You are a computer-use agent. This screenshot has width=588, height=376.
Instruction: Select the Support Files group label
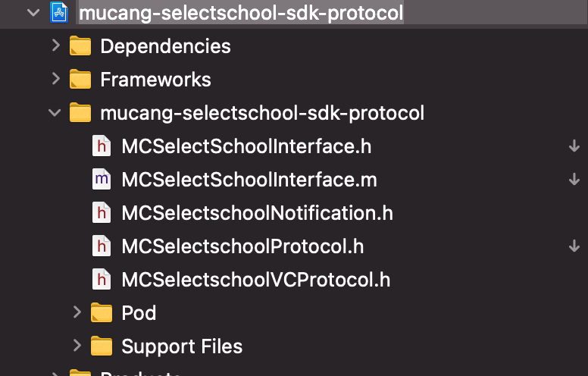click(x=182, y=346)
